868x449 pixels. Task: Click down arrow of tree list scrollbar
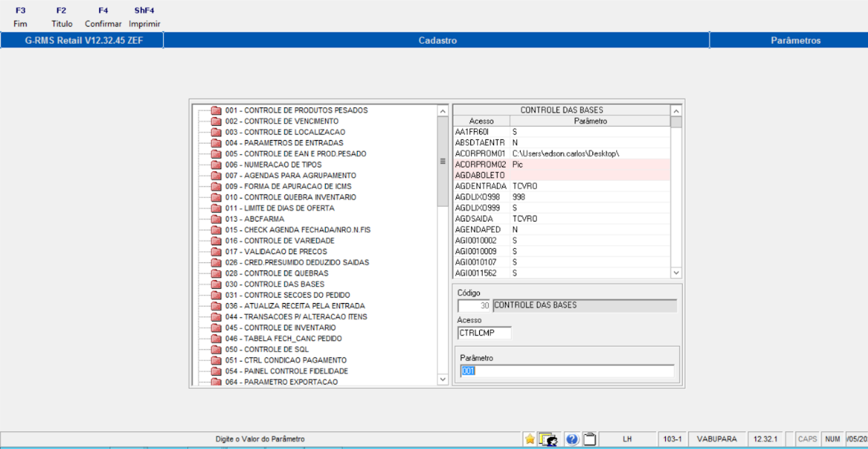click(442, 379)
